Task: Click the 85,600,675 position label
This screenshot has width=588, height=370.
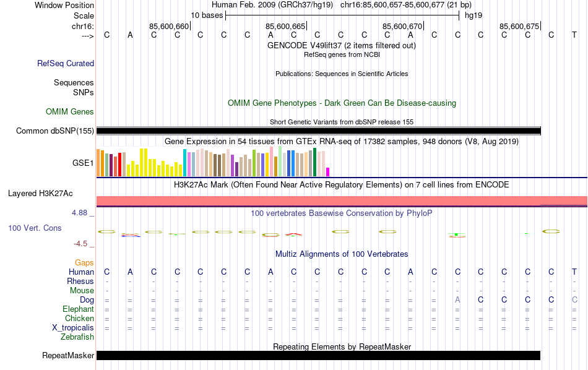Action: tap(519, 26)
